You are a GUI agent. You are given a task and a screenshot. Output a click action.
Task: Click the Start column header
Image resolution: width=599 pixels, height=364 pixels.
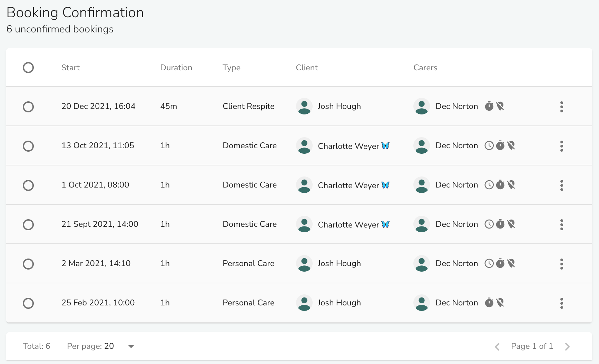click(x=70, y=68)
